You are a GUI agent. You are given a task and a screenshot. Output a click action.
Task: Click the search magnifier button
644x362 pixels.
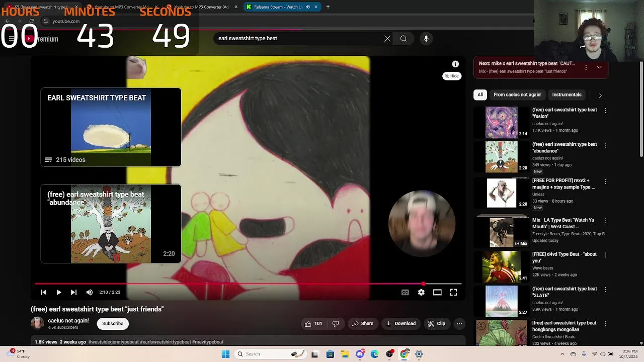[404, 38]
